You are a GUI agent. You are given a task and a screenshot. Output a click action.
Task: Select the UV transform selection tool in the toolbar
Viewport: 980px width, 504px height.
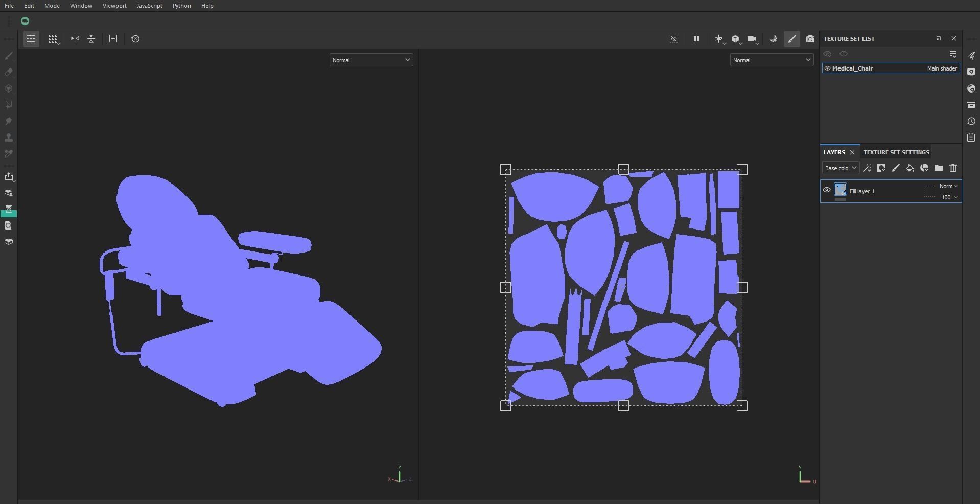click(31, 39)
